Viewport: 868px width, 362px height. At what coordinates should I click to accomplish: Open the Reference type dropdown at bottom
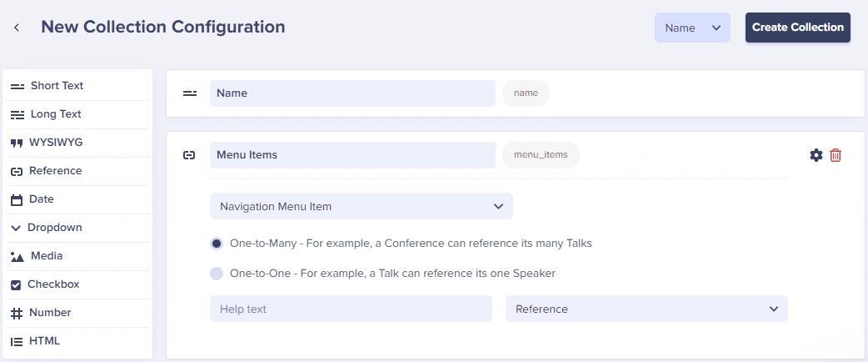pyautogui.click(x=646, y=309)
